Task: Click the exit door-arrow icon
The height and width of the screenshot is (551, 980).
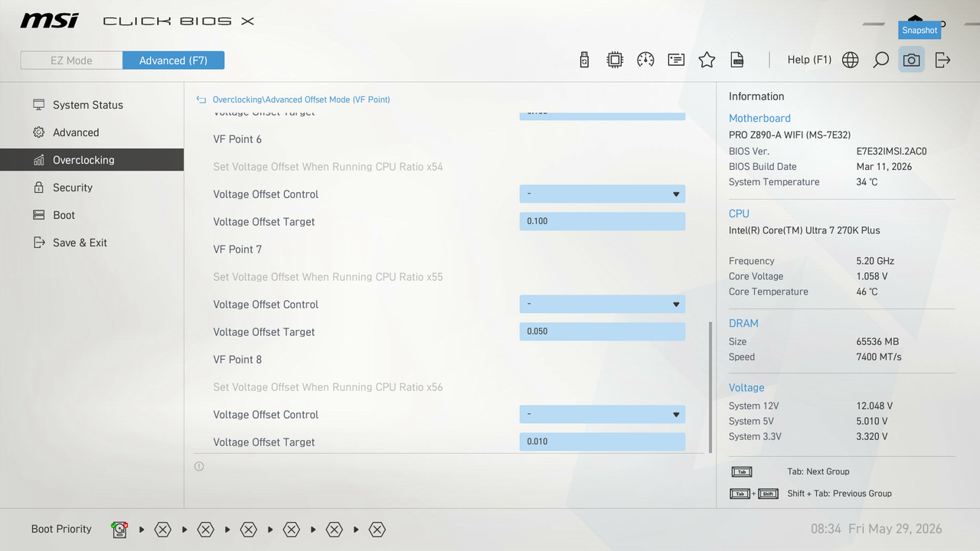Action: click(x=942, y=60)
